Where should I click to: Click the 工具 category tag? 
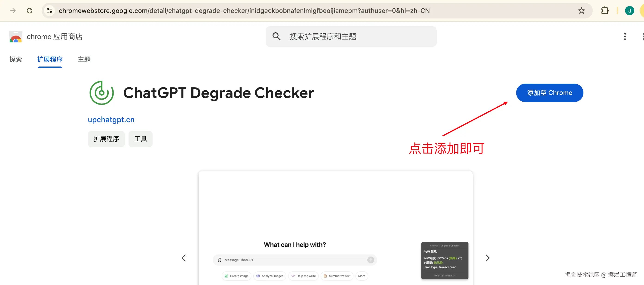point(140,139)
